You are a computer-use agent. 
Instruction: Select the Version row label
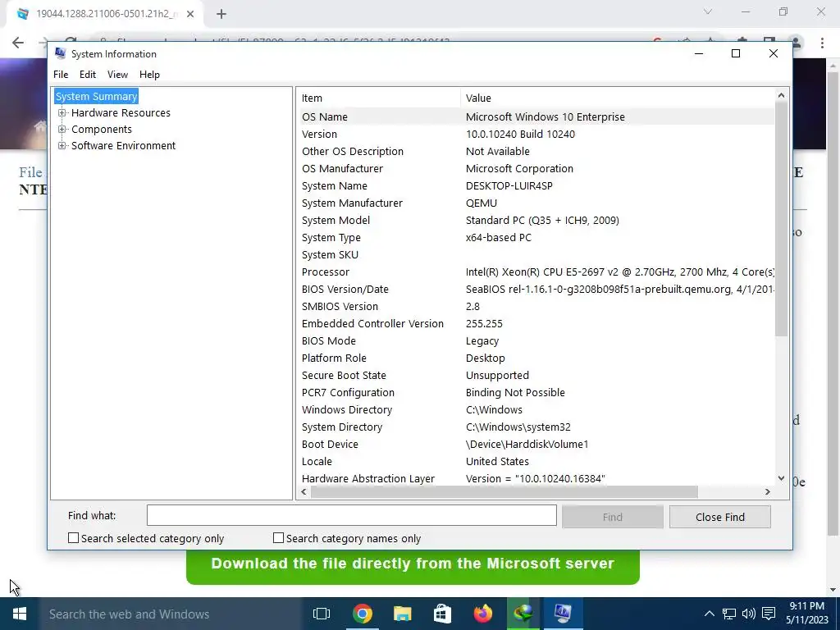click(x=319, y=134)
